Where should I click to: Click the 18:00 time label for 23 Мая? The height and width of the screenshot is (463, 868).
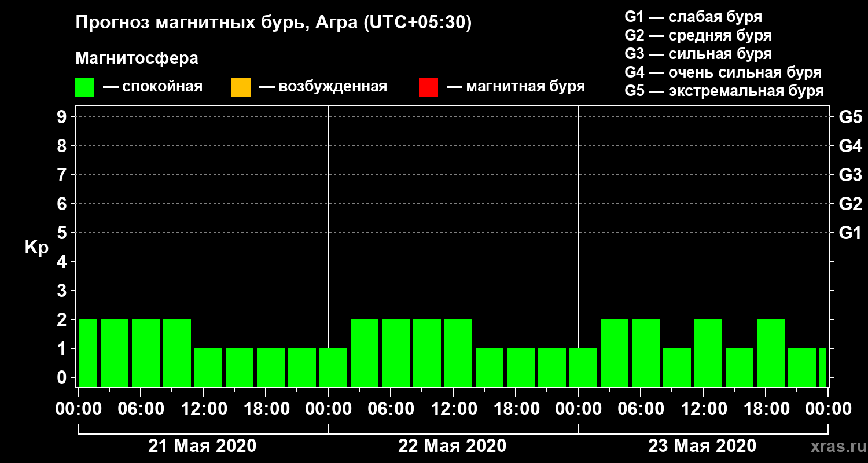click(766, 409)
